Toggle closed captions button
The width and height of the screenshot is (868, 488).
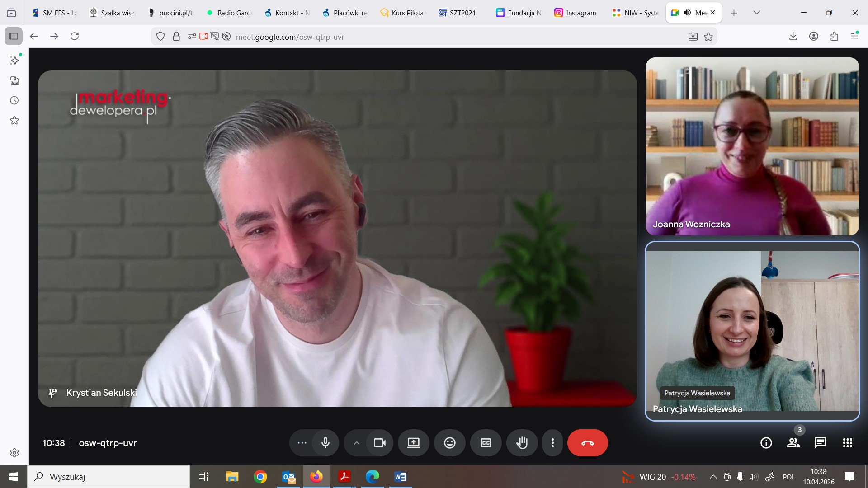click(486, 443)
